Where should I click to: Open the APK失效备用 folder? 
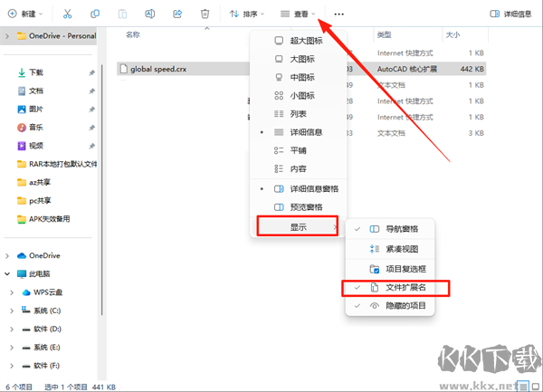[x=43, y=219]
